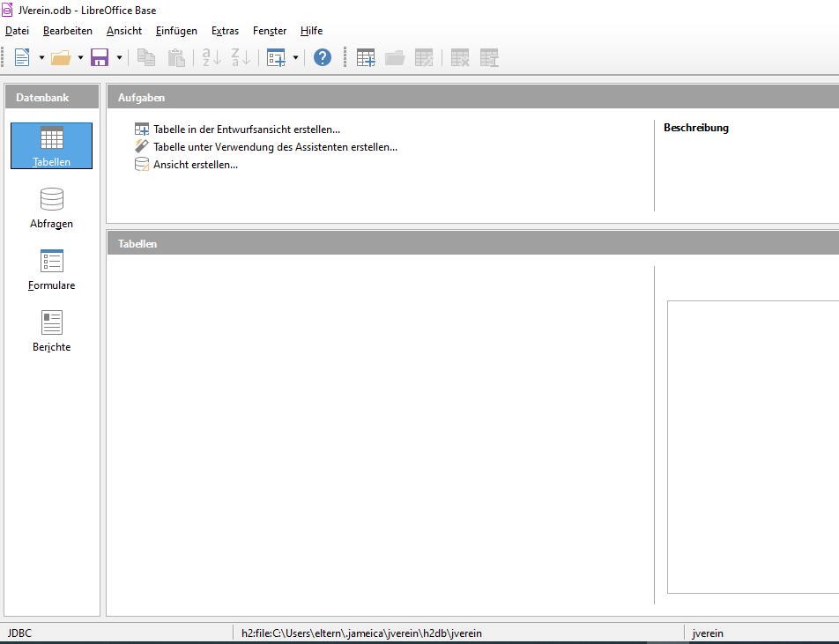Click the 'Aufgaben' section header
Image resolution: width=839 pixels, height=644 pixels.
pos(473,97)
